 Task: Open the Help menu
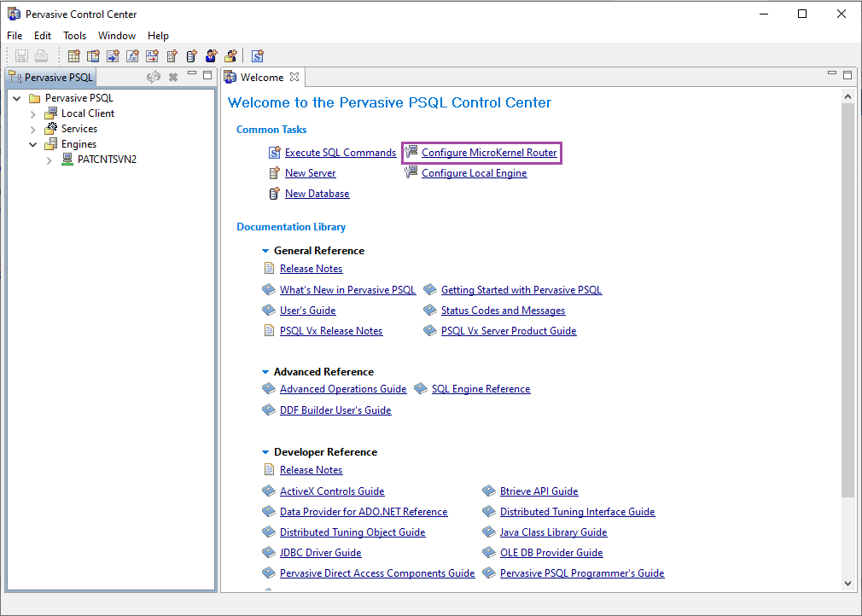pyautogui.click(x=159, y=36)
